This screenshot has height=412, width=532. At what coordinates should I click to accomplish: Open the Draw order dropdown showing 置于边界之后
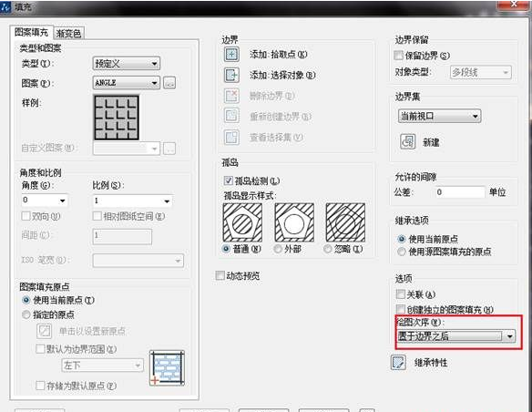(x=456, y=336)
